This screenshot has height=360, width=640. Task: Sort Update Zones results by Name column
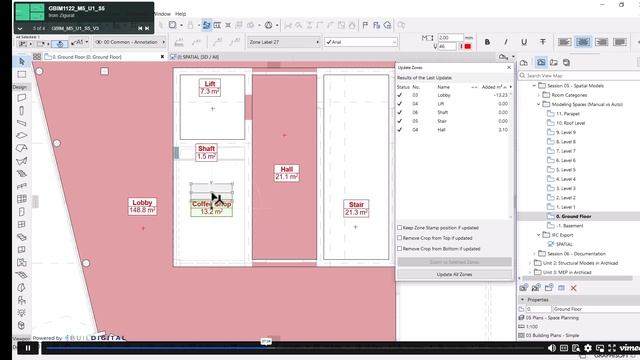tap(444, 87)
